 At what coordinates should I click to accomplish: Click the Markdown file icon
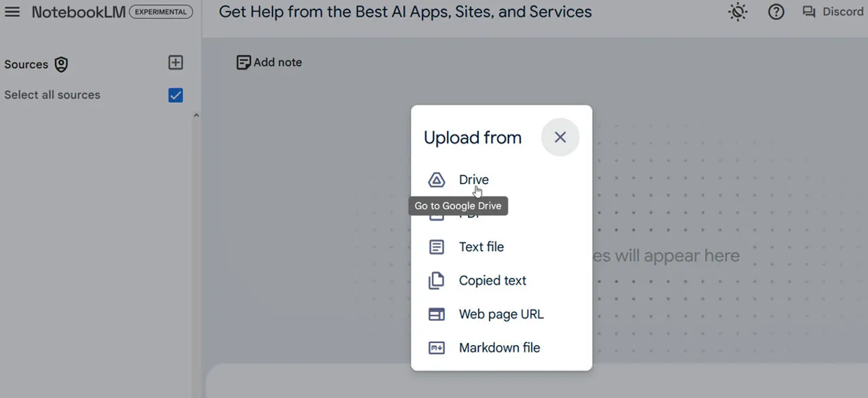[437, 348]
